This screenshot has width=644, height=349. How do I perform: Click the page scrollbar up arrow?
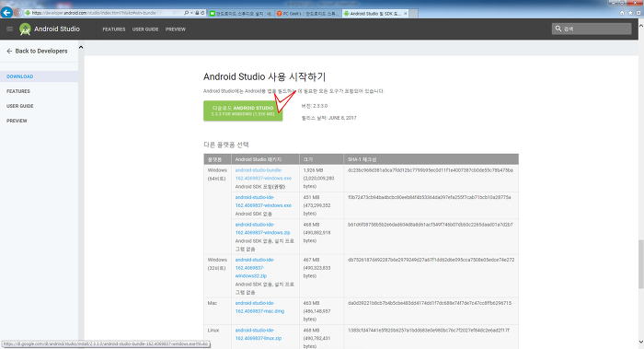[x=640, y=25]
